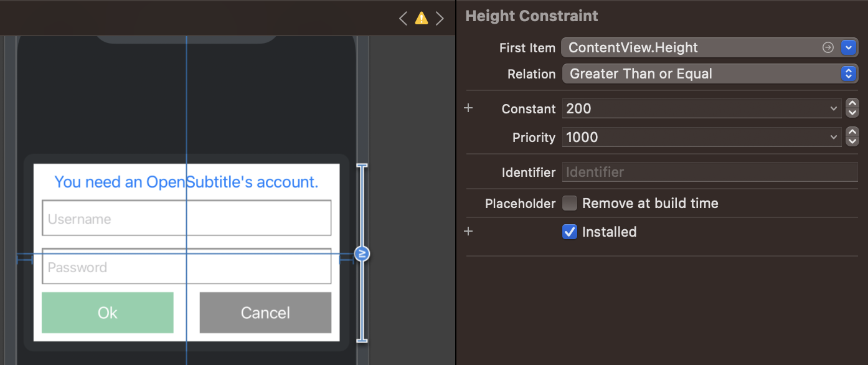Click the Height Constraint header
Image resolution: width=868 pixels, height=365 pixels.
[532, 16]
